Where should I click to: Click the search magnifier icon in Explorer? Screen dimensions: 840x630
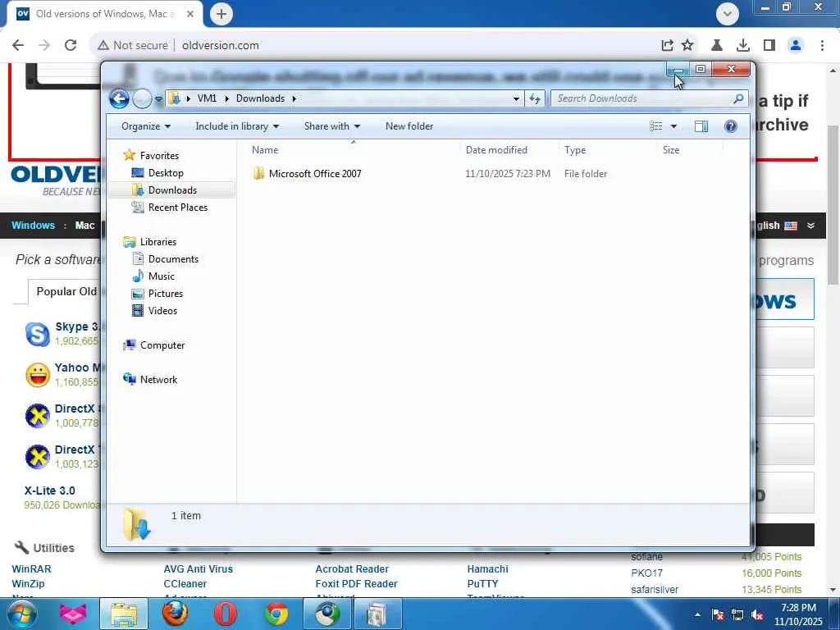738,98
